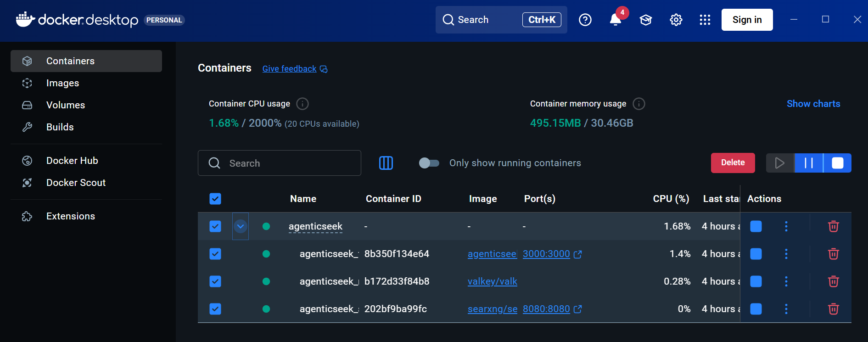868x342 pixels.
Task: Open port link 3000:3000
Action: coord(546,254)
